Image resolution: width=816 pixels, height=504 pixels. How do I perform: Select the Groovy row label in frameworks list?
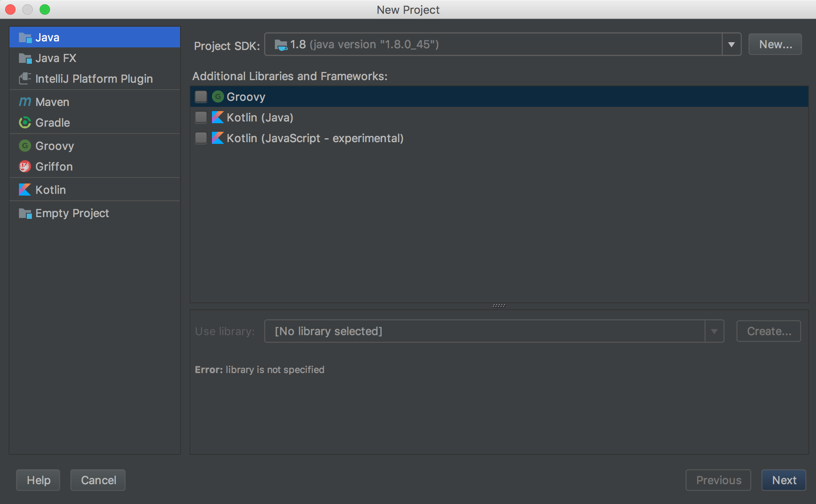pos(246,97)
